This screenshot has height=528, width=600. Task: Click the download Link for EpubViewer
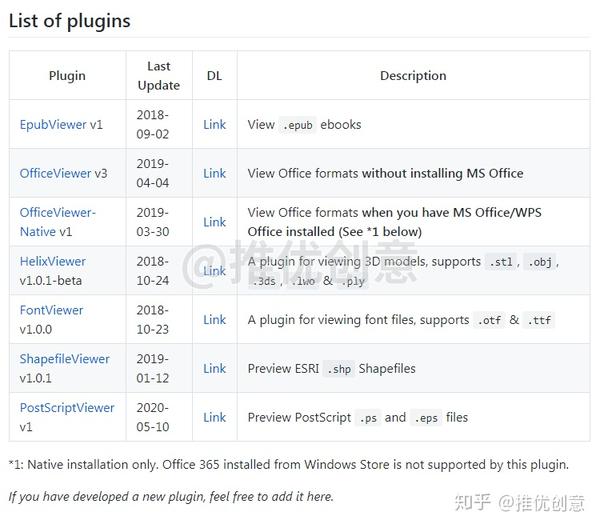click(214, 125)
